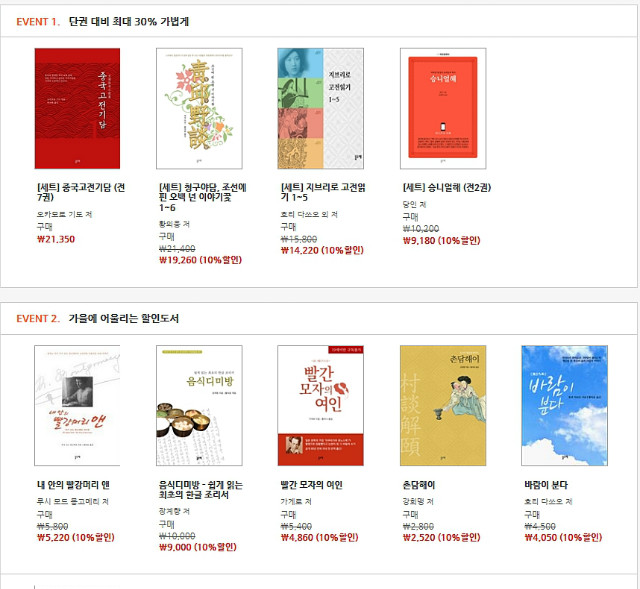
Task: Click author link 호리 다쓰오 저 under 바람이 분다
Action: (548, 501)
